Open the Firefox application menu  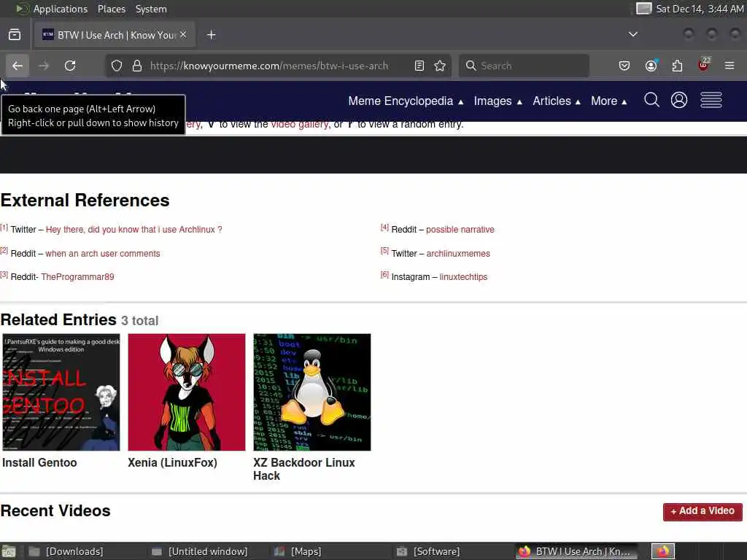click(729, 66)
